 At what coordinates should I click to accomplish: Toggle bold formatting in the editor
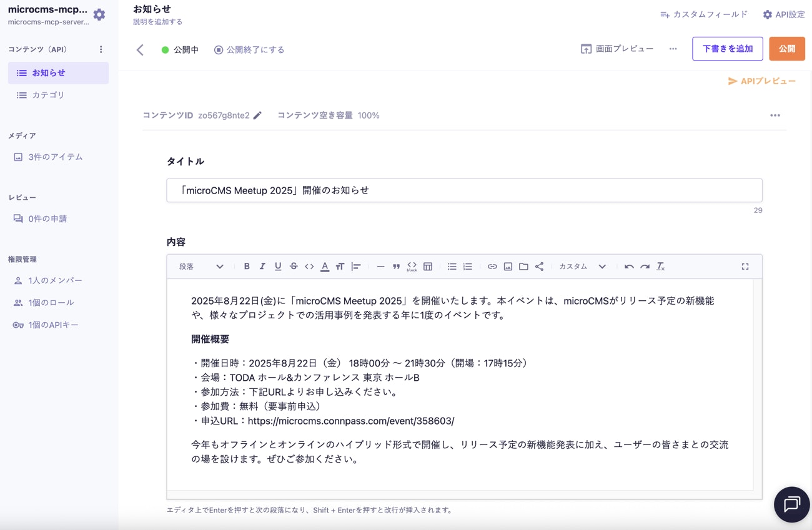pos(247,266)
